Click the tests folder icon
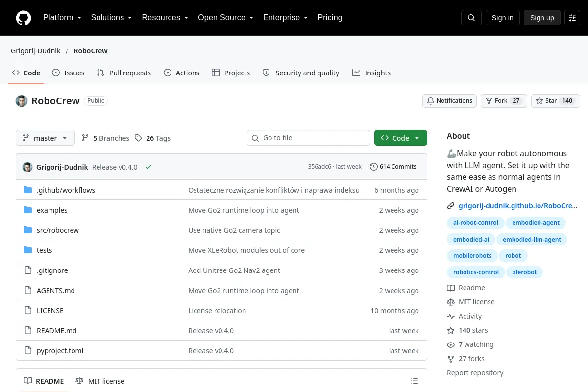The width and height of the screenshot is (588, 392). coord(28,250)
